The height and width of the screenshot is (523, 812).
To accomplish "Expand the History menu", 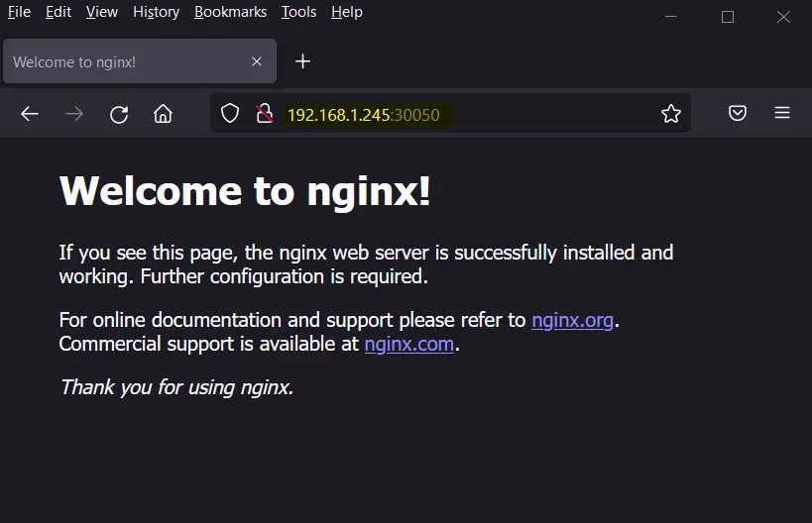I will click(x=157, y=12).
